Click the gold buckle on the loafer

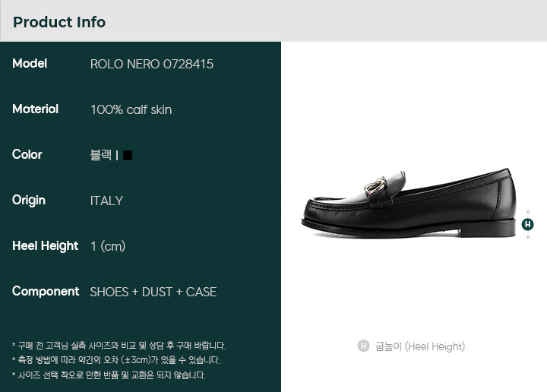coord(375,186)
